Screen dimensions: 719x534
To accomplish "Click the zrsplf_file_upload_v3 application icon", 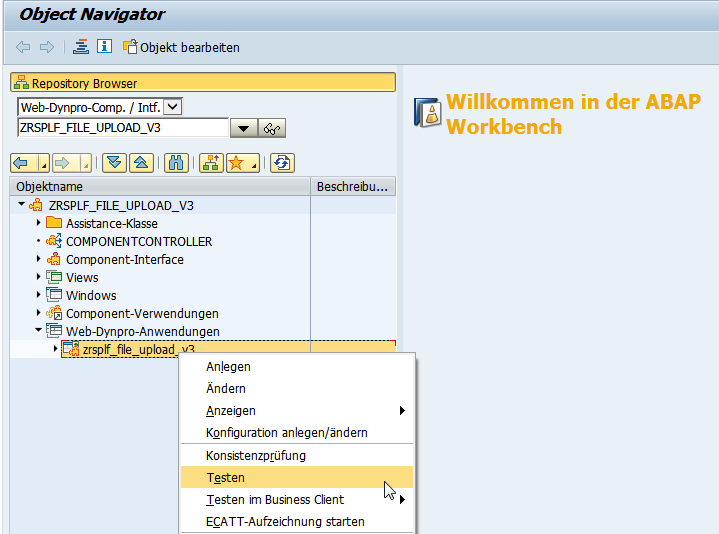I will (71, 349).
